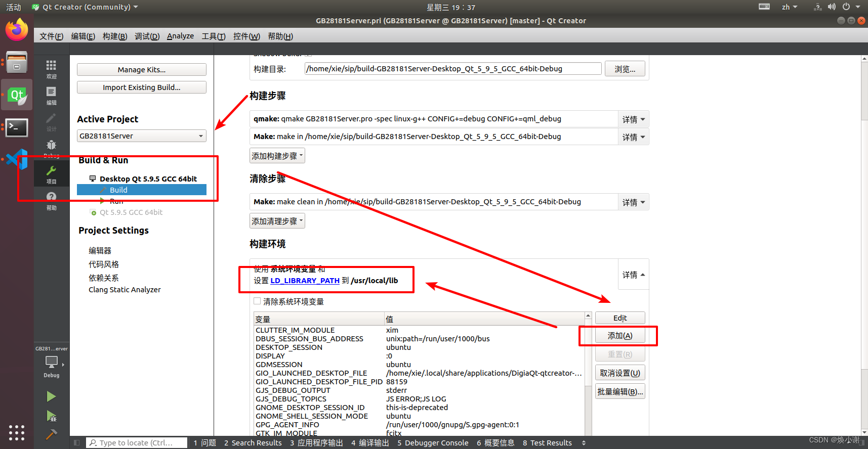The height and width of the screenshot is (449, 868).
Task: Open the power menu icon in top bar
Action: coord(846,7)
